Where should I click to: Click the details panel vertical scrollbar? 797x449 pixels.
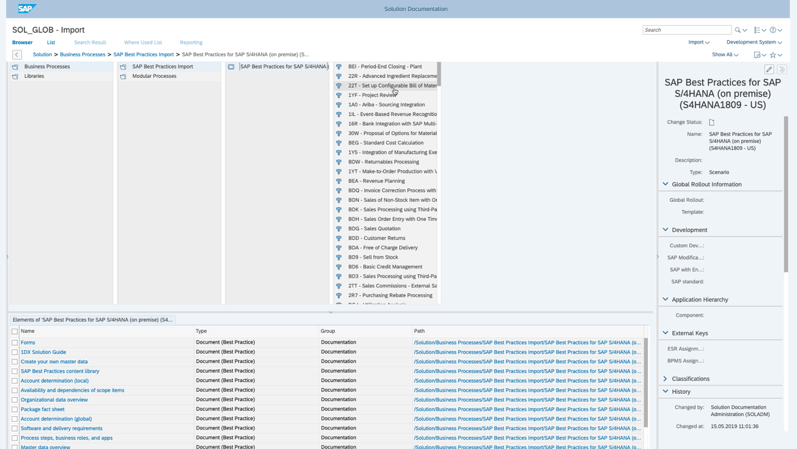[x=786, y=193]
